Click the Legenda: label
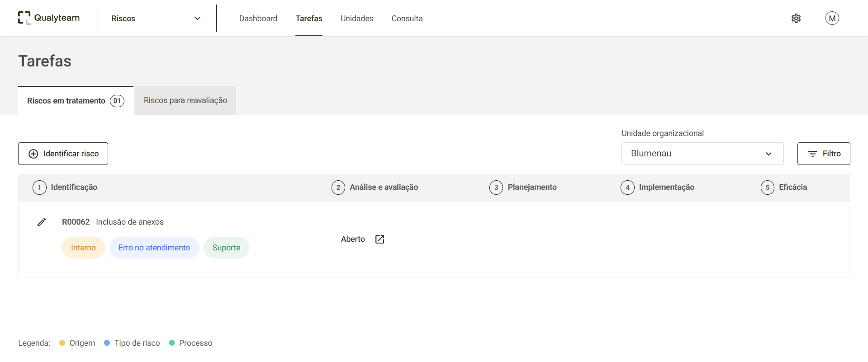The image size is (868, 362). coord(34,343)
